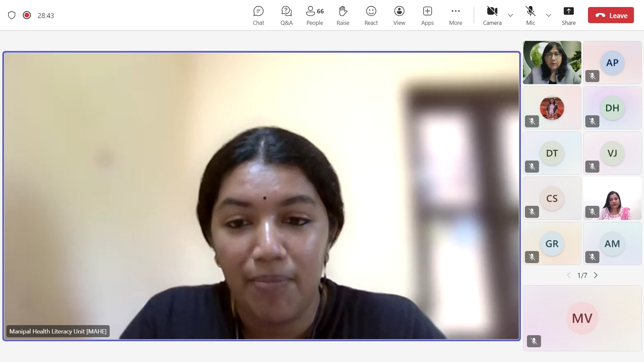Open the Q&A panel
Image resolution: width=644 pixels, height=362 pixels.
click(x=286, y=15)
